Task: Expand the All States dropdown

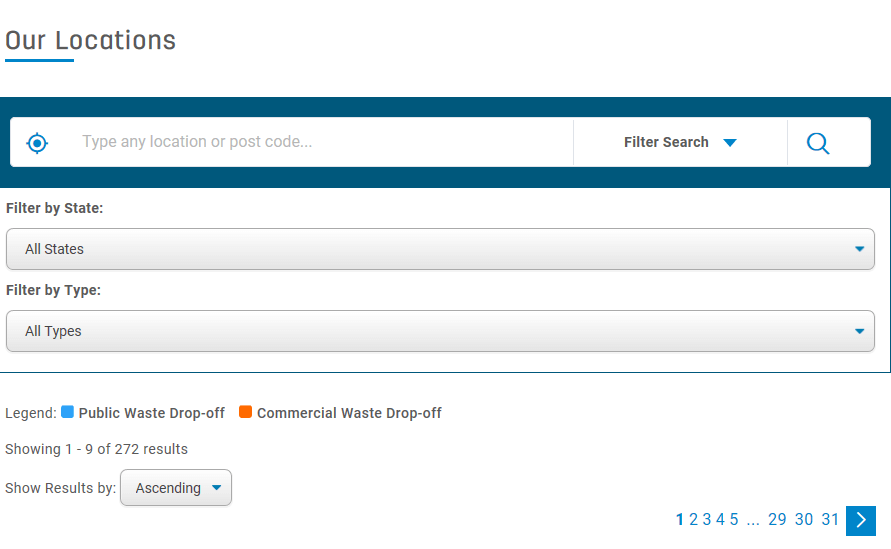Action: 440,249
